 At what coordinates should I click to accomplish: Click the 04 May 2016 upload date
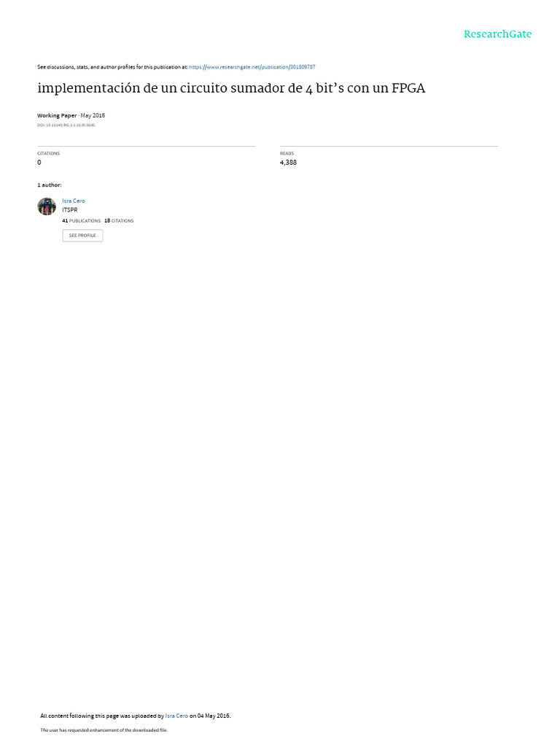214,716
